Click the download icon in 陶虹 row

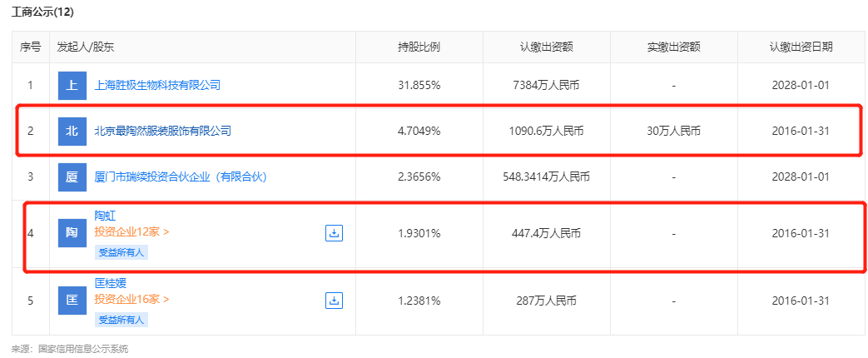tap(334, 233)
